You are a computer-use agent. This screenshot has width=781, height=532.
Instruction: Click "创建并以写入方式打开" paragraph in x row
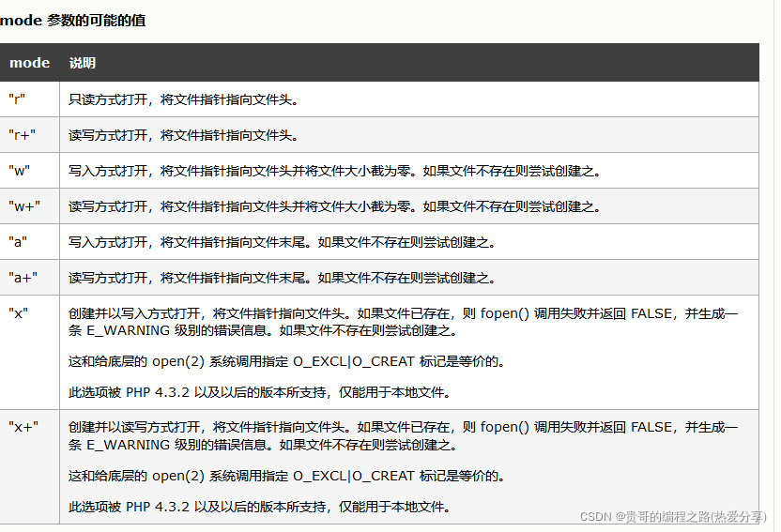pos(403,322)
